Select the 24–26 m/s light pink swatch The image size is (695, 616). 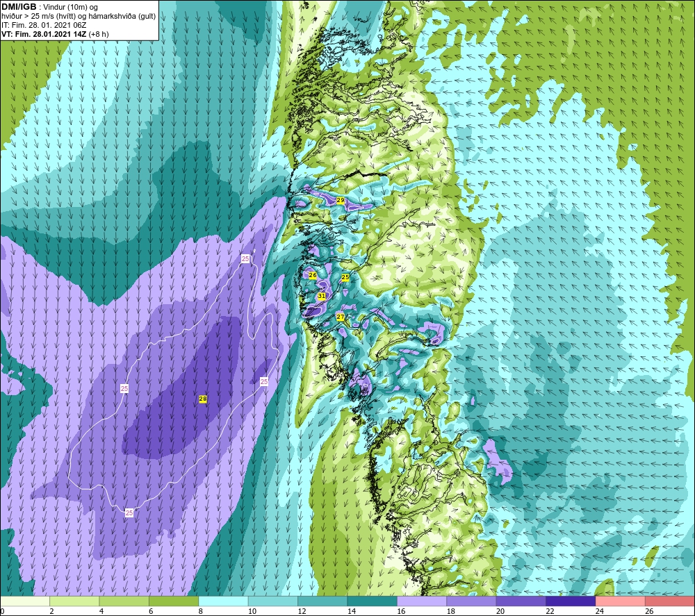click(621, 601)
